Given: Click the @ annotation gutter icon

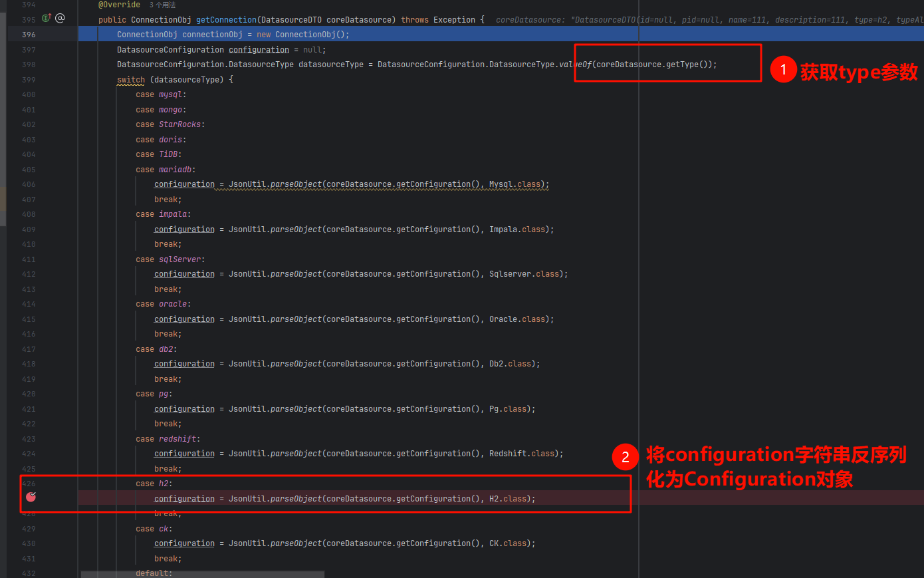Looking at the screenshot, I should coord(60,18).
